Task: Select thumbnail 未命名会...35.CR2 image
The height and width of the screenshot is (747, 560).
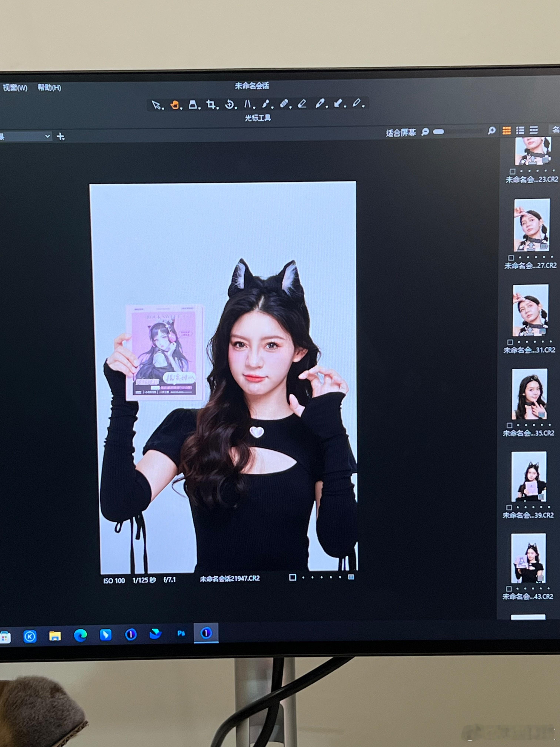Action: [530, 394]
